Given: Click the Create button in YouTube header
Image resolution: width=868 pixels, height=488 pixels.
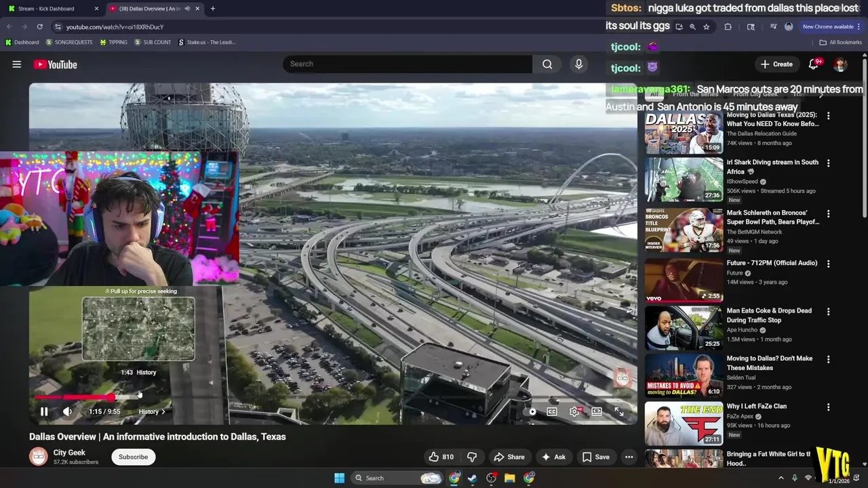Looking at the screenshot, I should point(776,64).
